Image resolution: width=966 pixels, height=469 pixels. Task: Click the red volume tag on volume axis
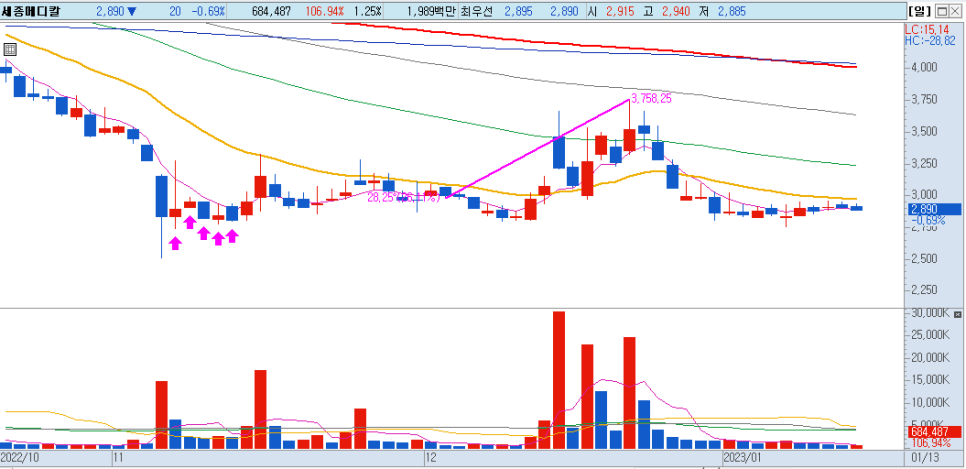click(x=933, y=433)
